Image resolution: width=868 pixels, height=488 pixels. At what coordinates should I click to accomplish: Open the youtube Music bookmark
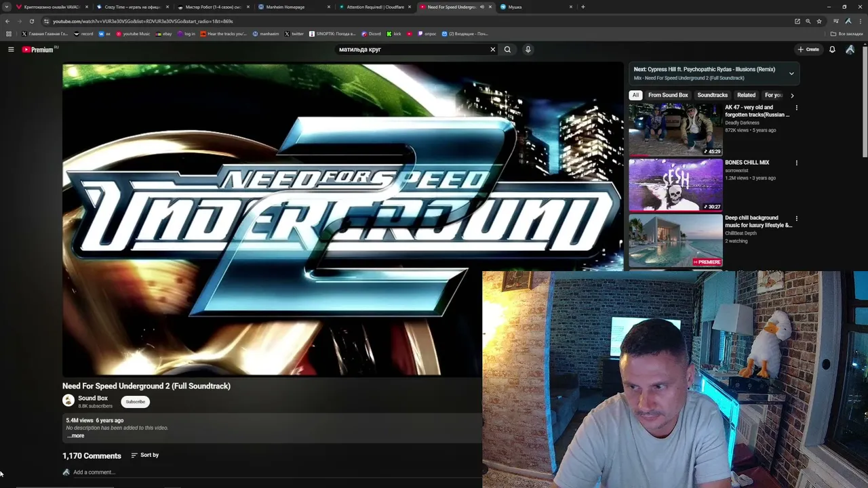coord(133,34)
